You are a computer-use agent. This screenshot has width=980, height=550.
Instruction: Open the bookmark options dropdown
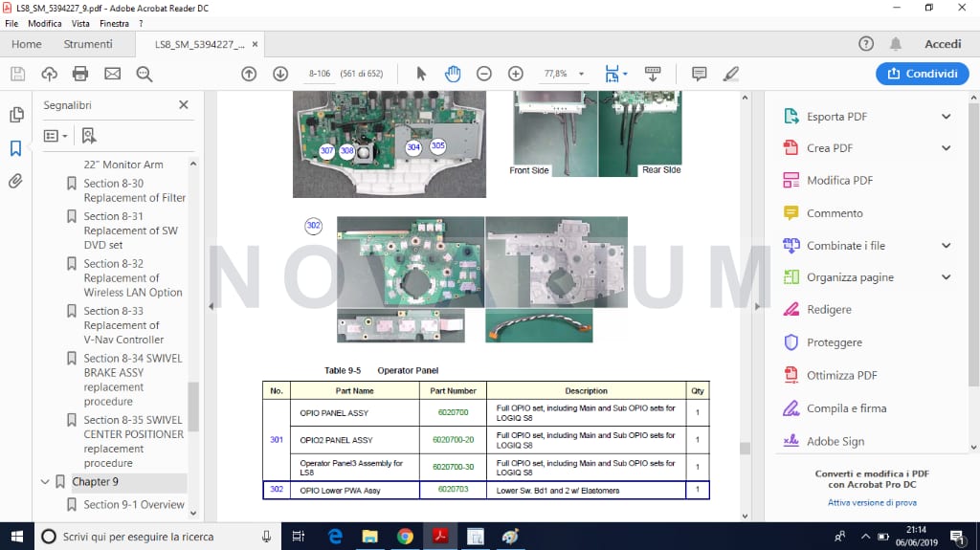pos(56,136)
